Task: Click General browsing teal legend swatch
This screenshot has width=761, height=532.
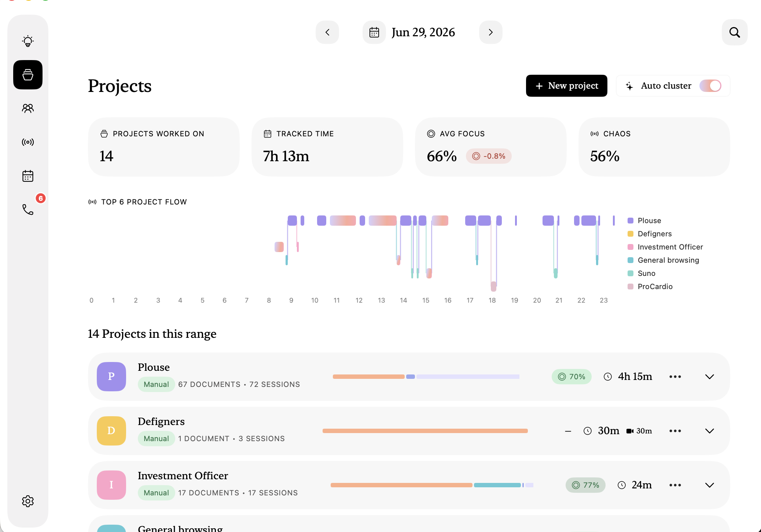Action: pos(631,260)
